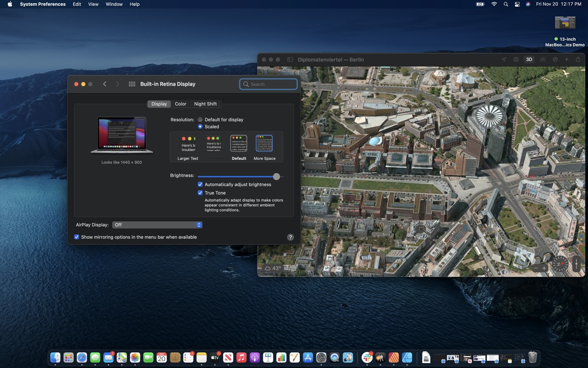Open the map mode chooser in Maps
The height and width of the screenshot is (368, 588).
(516, 59)
